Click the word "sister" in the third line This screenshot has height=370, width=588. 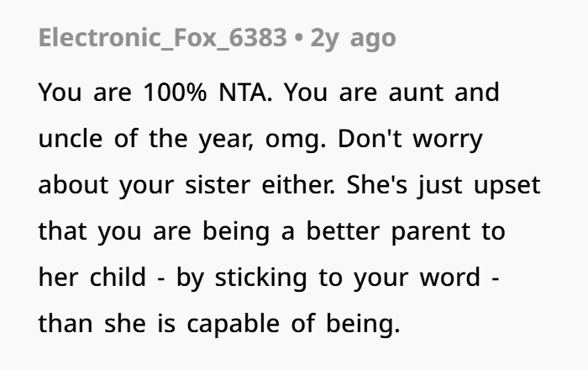pos(218,185)
